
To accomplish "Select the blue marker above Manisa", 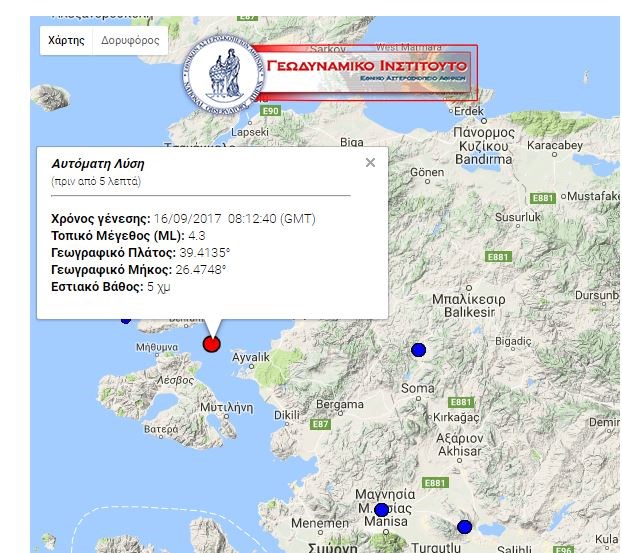I will pos(381,510).
